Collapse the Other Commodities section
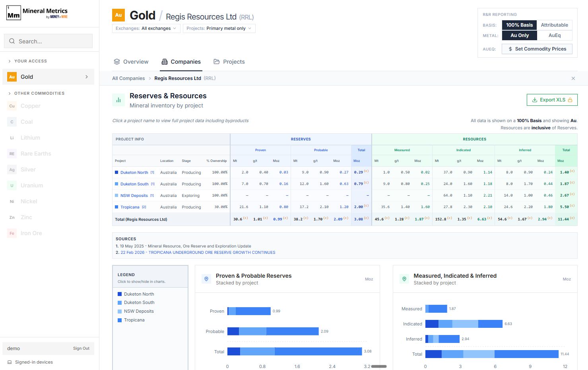Viewport: 588px width, 370px height. coord(36,93)
